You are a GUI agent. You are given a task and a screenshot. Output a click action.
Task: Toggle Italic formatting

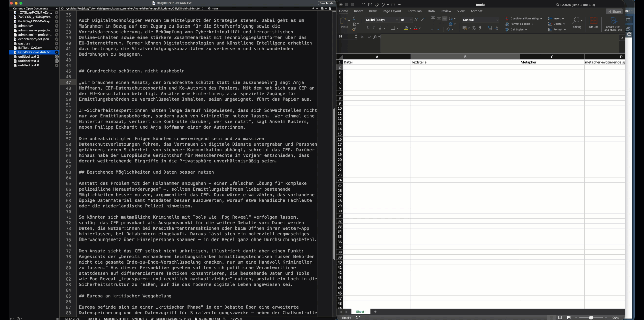coord(374,28)
